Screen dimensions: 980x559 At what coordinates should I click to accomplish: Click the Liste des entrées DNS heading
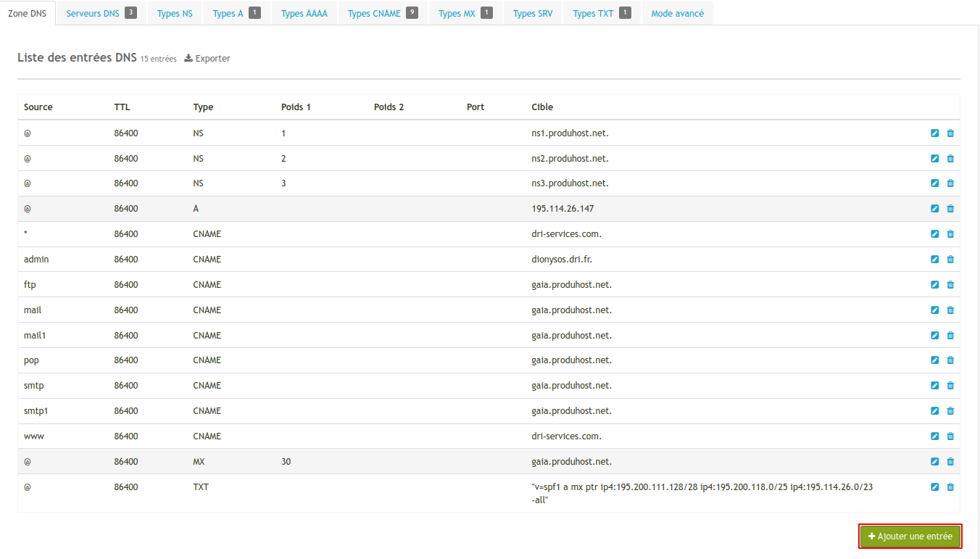77,58
